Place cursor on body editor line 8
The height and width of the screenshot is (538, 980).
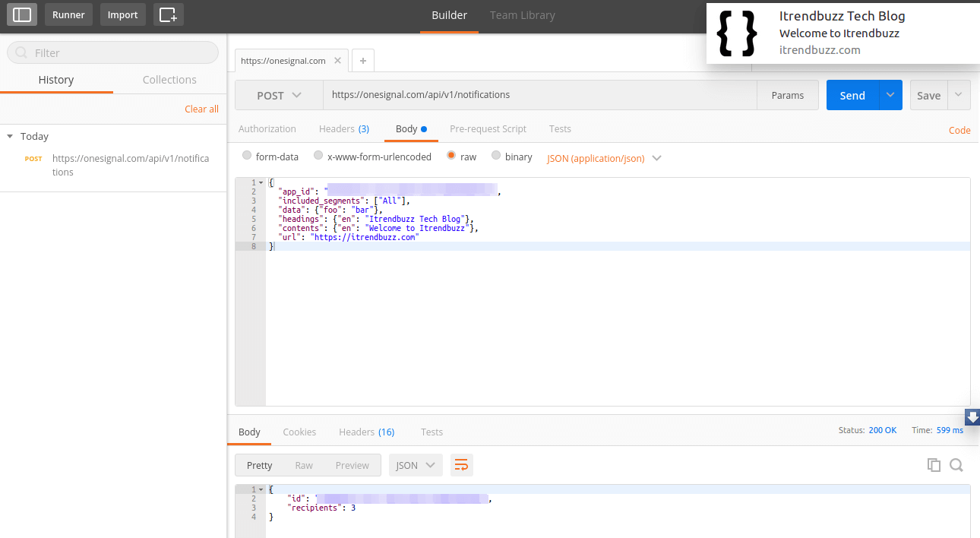[618, 246]
